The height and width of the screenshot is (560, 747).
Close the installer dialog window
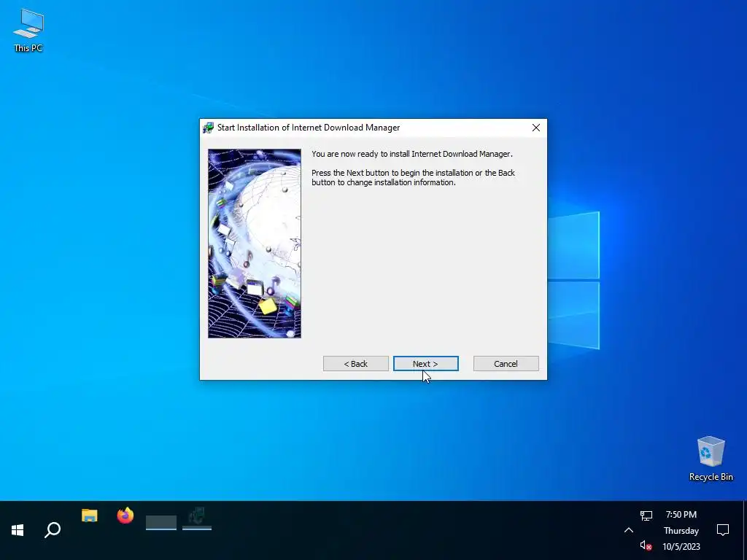536,128
